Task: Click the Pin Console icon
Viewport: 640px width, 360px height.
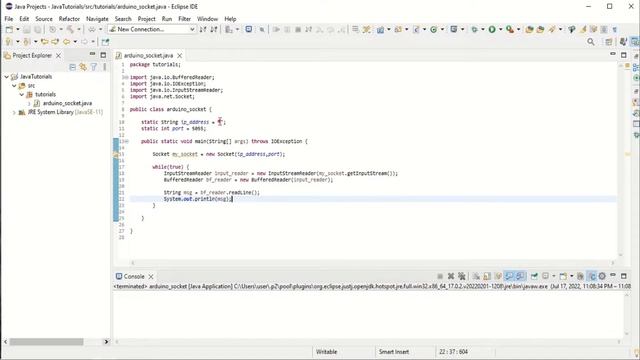Action: point(534,276)
